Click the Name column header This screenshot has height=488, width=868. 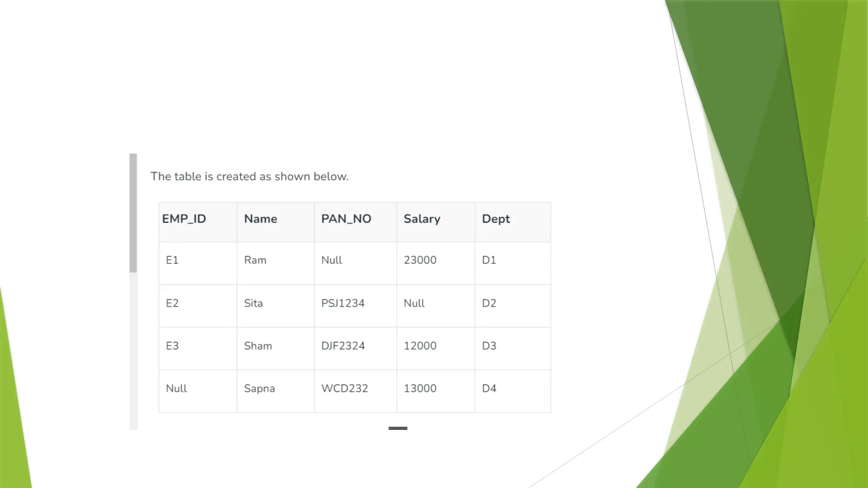260,219
